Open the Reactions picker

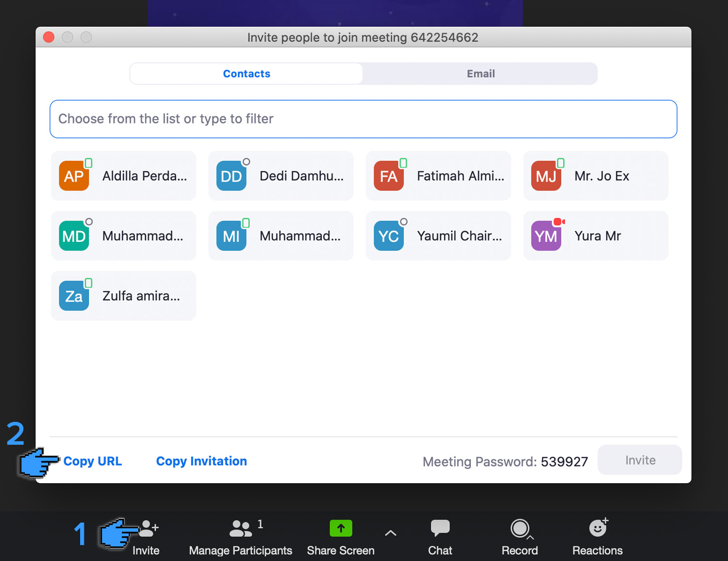(x=597, y=534)
